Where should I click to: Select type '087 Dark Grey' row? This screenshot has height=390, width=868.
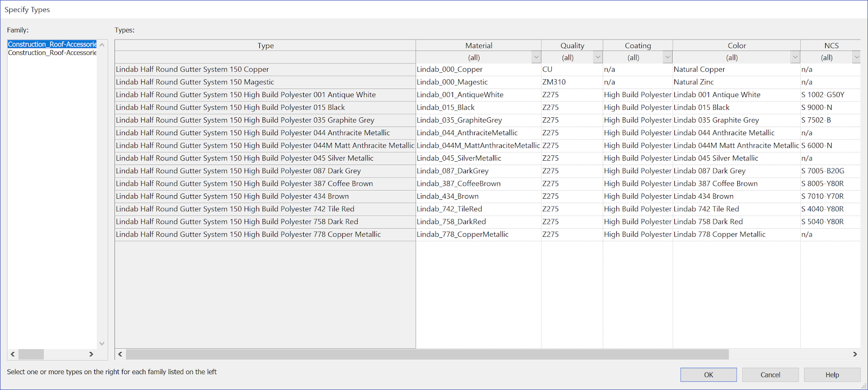click(265, 171)
